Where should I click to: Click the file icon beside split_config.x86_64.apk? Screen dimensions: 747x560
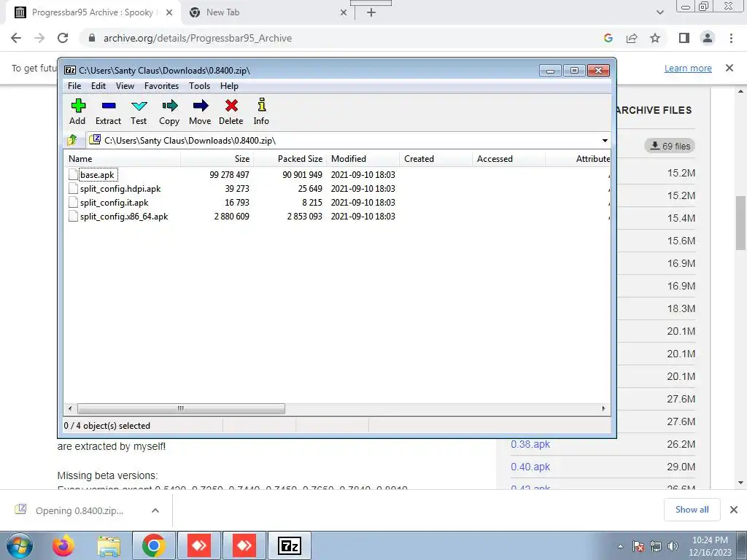tap(73, 216)
